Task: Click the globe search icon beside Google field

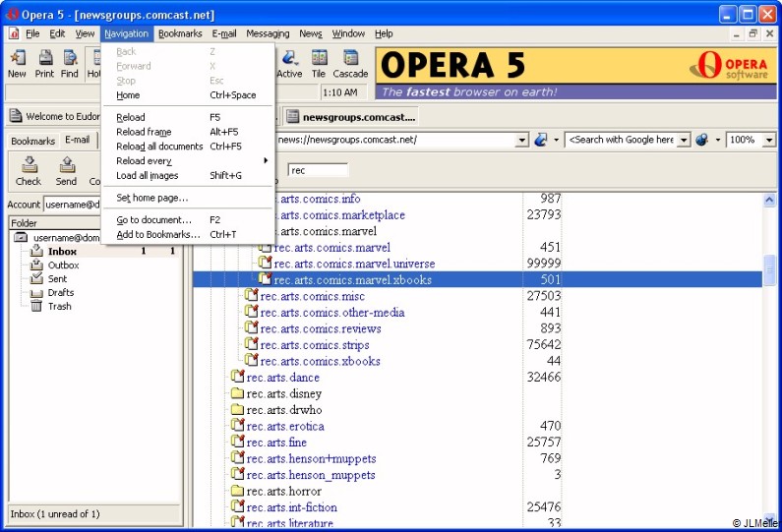Action: point(701,140)
